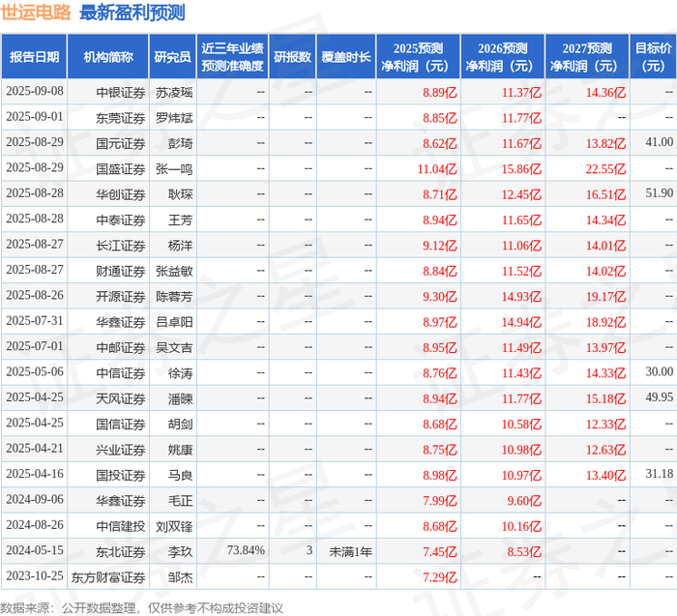
Task: Click the 13.97亿 profit value
Action: pyautogui.click(x=605, y=347)
